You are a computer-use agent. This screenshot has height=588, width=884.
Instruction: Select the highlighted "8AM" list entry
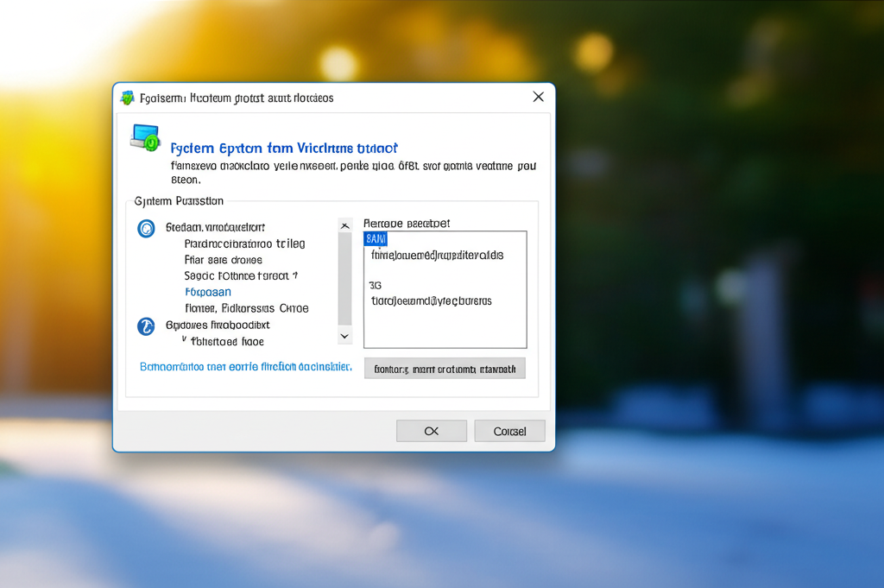376,238
